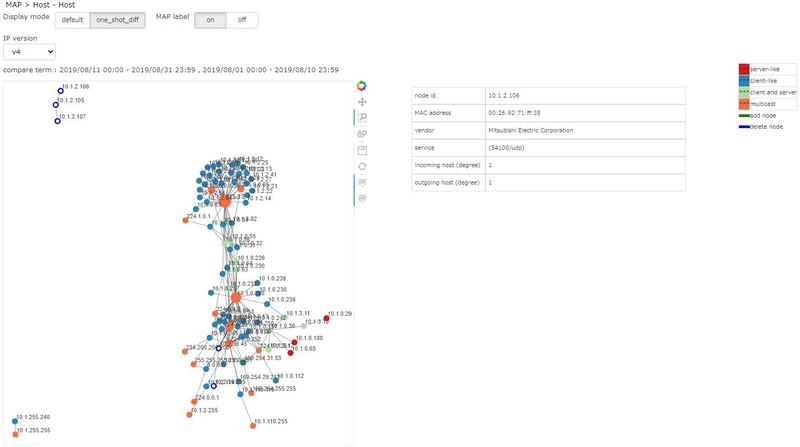Select one_shot_diff display mode
This screenshot has width=800, height=447.
[x=117, y=20]
